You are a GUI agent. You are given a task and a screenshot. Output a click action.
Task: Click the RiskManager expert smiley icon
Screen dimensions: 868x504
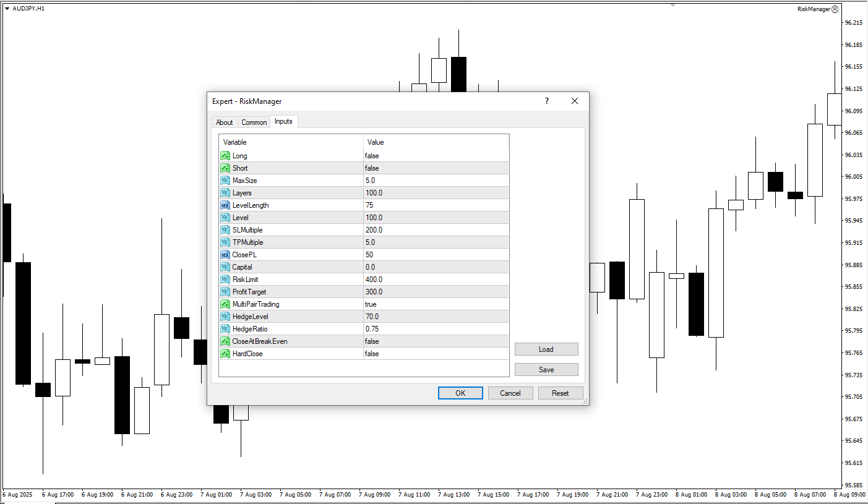tap(835, 9)
